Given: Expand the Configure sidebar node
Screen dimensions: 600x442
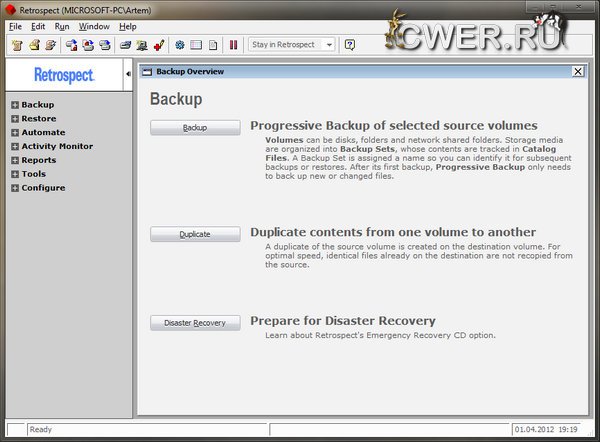Looking at the screenshot, I should [x=15, y=188].
